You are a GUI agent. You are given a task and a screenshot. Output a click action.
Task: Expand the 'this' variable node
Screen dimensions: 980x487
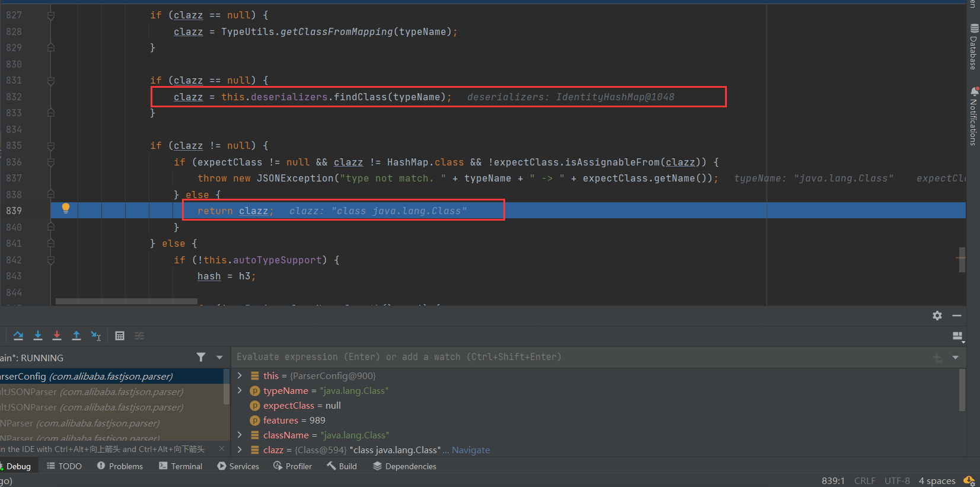click(x=240, y=375)
